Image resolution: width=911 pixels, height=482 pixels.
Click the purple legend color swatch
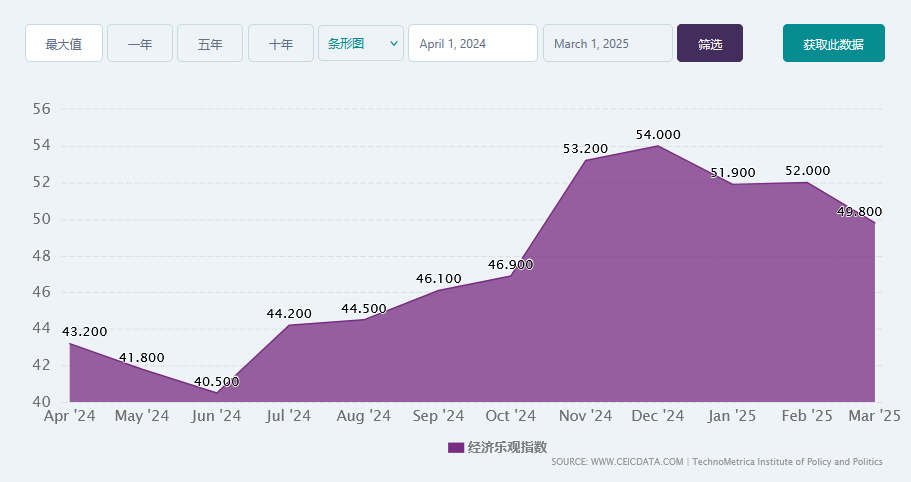pos(456,447)
